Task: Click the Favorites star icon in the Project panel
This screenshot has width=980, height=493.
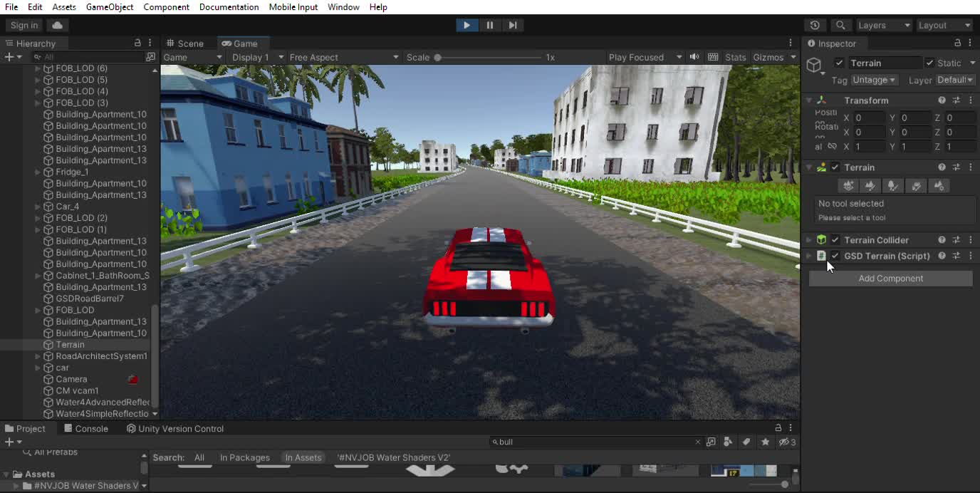Action: (x=766, y=442)
